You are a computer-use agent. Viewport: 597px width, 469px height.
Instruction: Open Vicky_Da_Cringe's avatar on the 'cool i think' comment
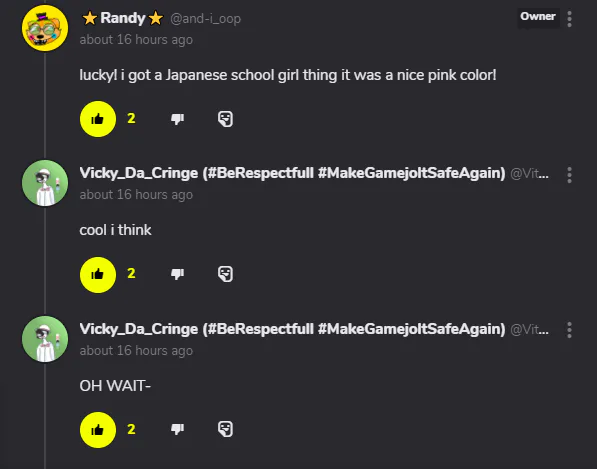point(45,183)
